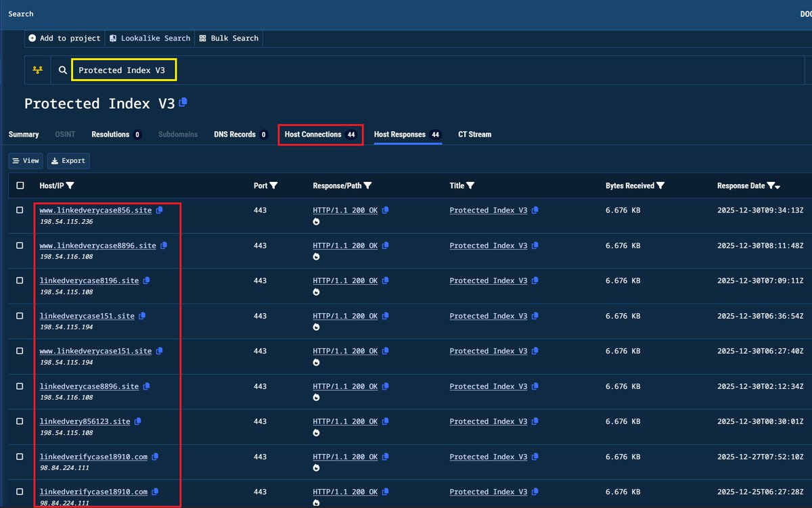
Task: Open the Title column filter
Action: pos(470,185)
